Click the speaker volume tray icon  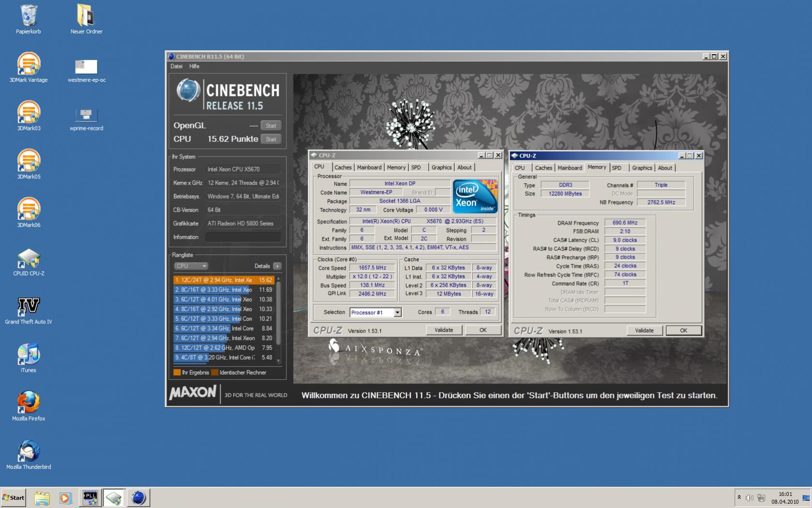click(x=750, y=498)
